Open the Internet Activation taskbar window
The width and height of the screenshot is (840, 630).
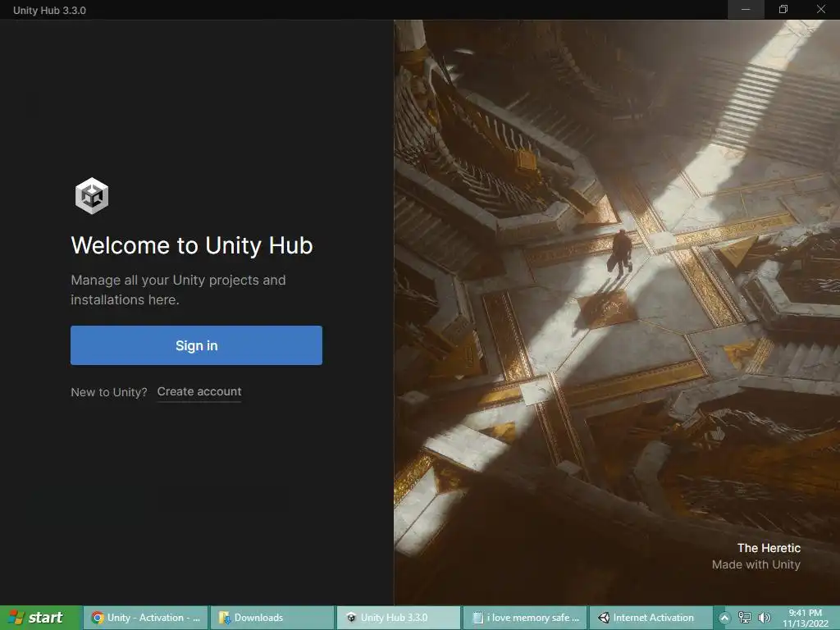click(x=651, y=618)
